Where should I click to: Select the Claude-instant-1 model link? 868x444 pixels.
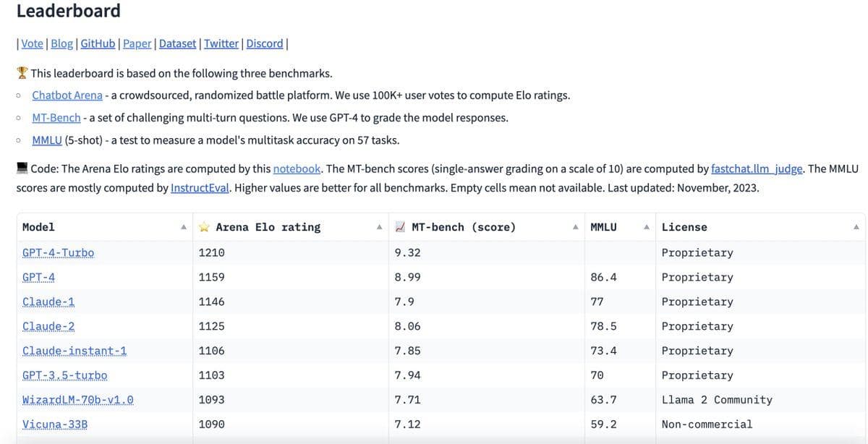pyautogui.click(x=75, y=351)
